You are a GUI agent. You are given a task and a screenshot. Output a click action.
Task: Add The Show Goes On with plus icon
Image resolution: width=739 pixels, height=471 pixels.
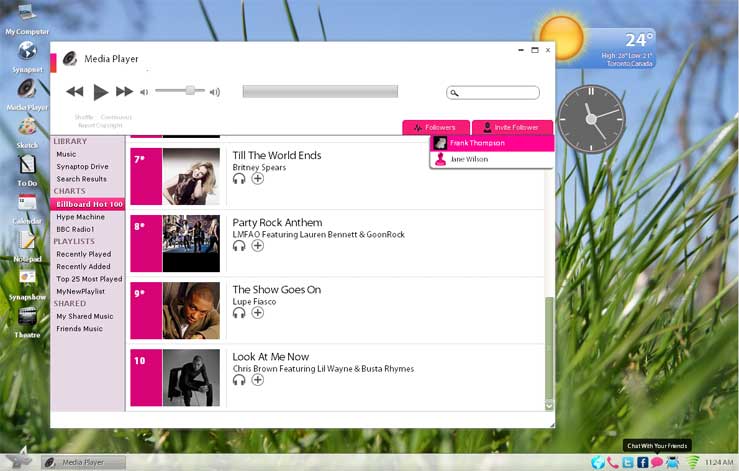pyautogui.click(x=257, y=313)
